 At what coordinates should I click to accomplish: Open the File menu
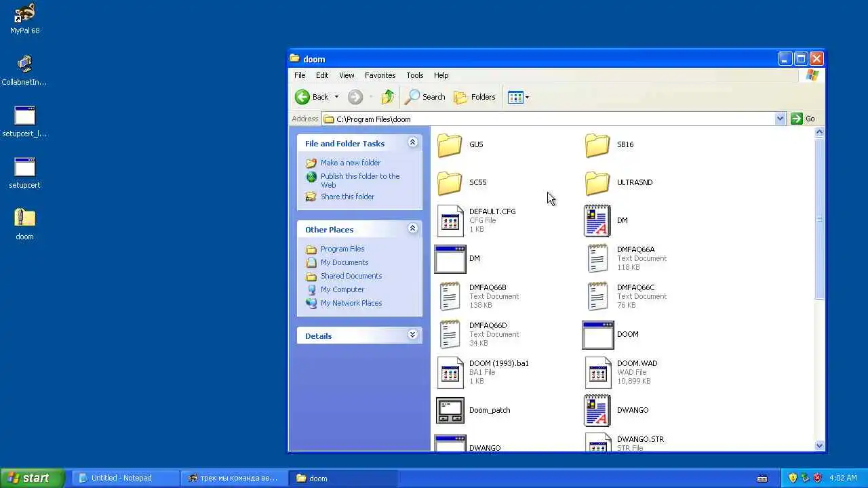click(300, 75)
